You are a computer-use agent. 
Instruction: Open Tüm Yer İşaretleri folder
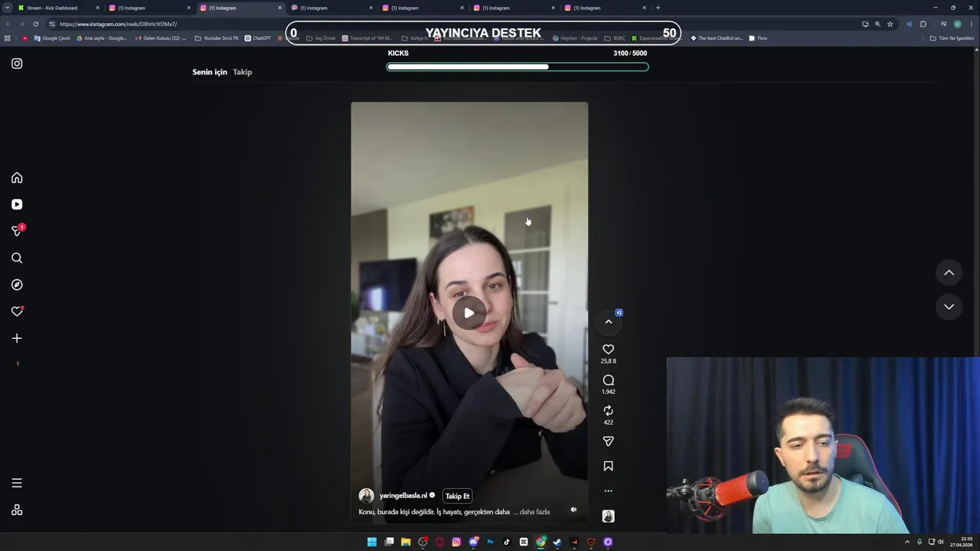pyautogui.click(x=952, y=38)
